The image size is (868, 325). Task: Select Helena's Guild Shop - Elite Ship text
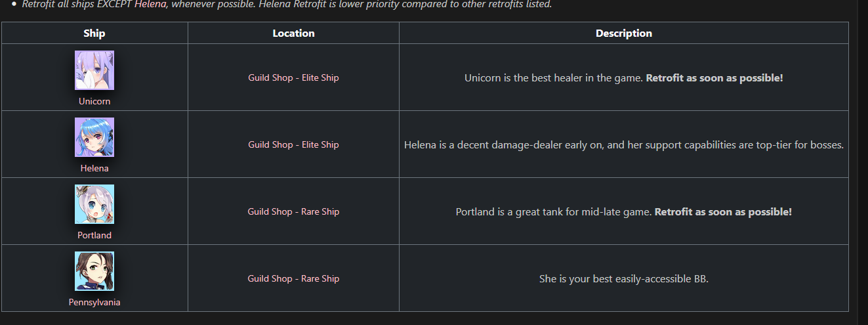click(293, 144)
